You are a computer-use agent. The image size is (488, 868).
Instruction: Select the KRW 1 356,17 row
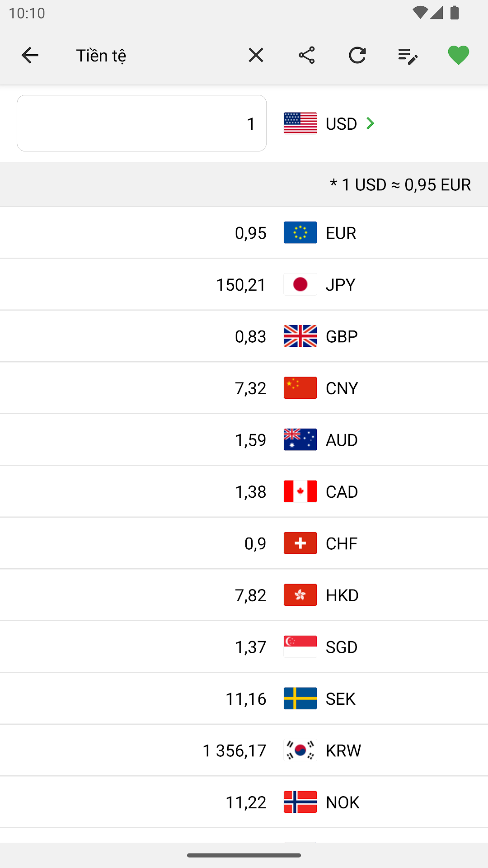pos(244,750)
